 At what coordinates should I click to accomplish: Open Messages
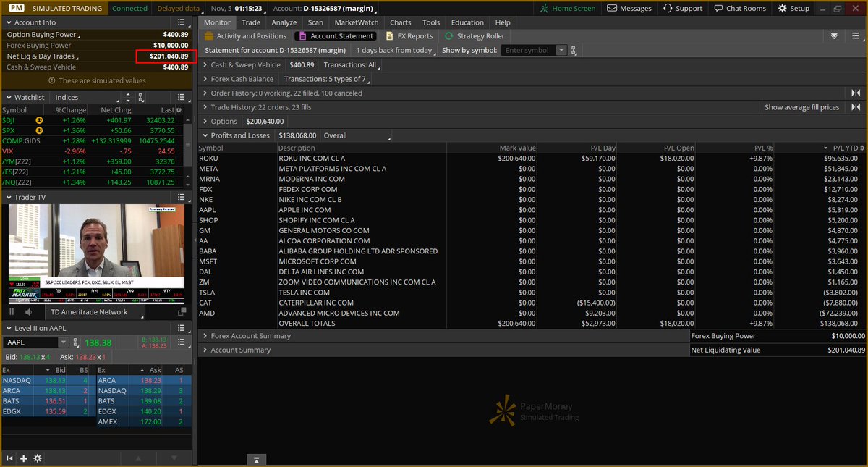(x=629, y=8)
